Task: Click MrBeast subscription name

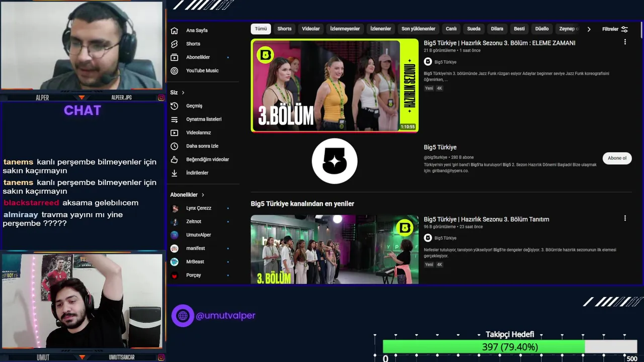Action: pyautogui.click(x=195, y=262)
